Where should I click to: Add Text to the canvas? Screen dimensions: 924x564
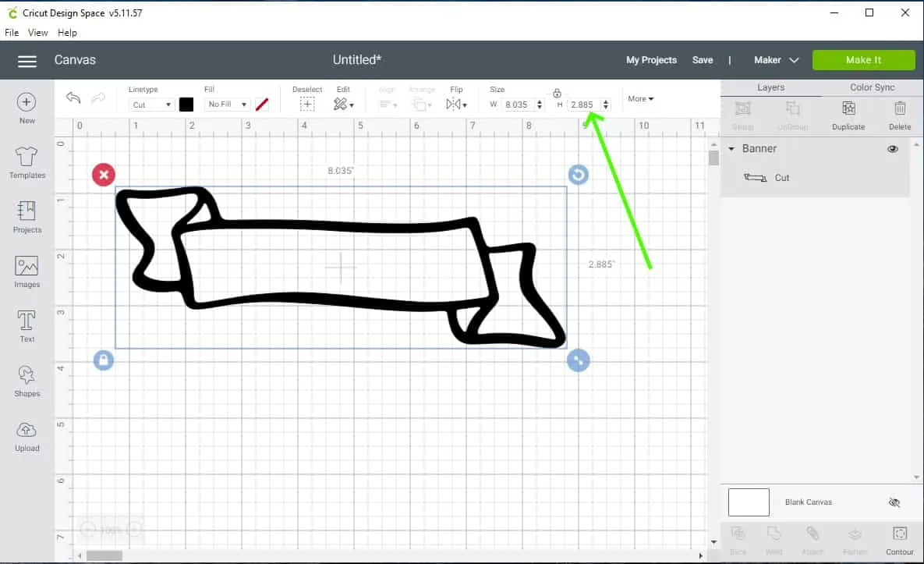tap(27, 326)
